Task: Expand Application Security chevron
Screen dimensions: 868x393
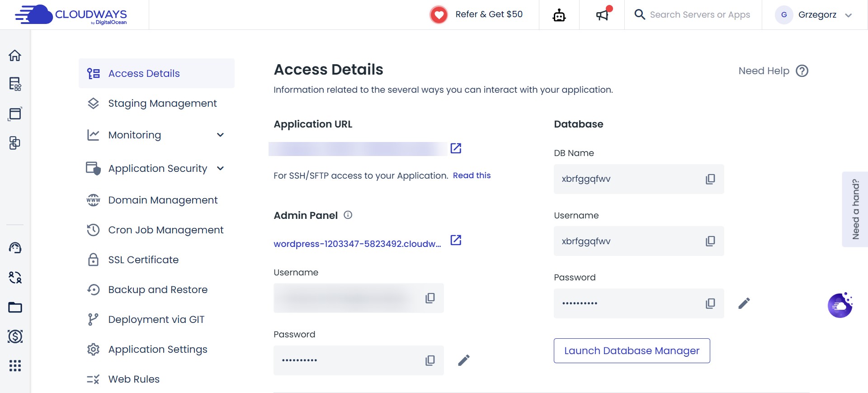Action: click(x=220, y=168)
